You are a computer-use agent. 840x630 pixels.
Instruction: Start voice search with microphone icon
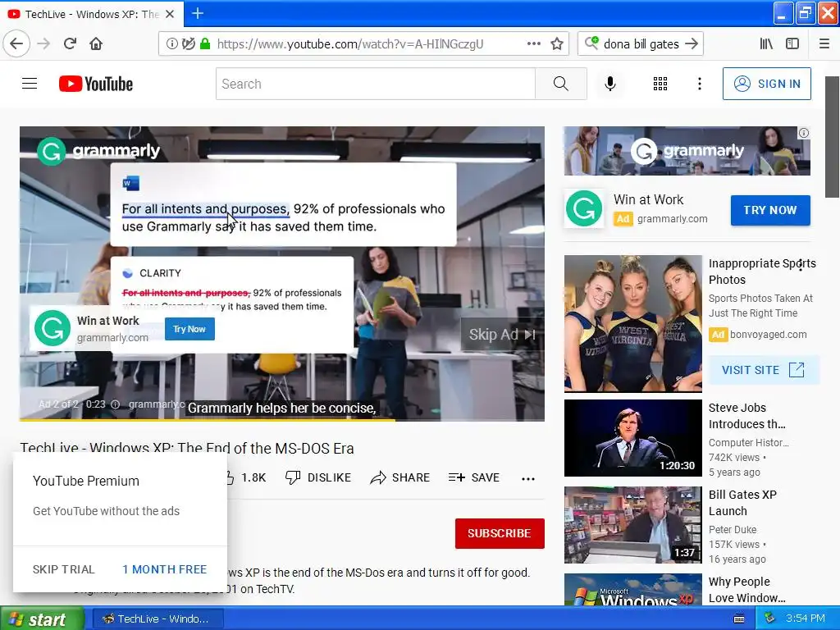pos(610,84)
